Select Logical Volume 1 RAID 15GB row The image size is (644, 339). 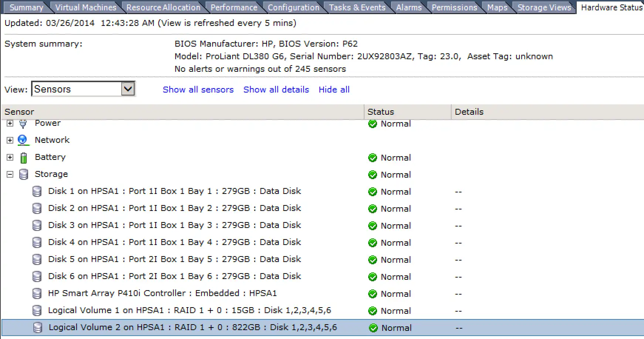tap(190, 311)
